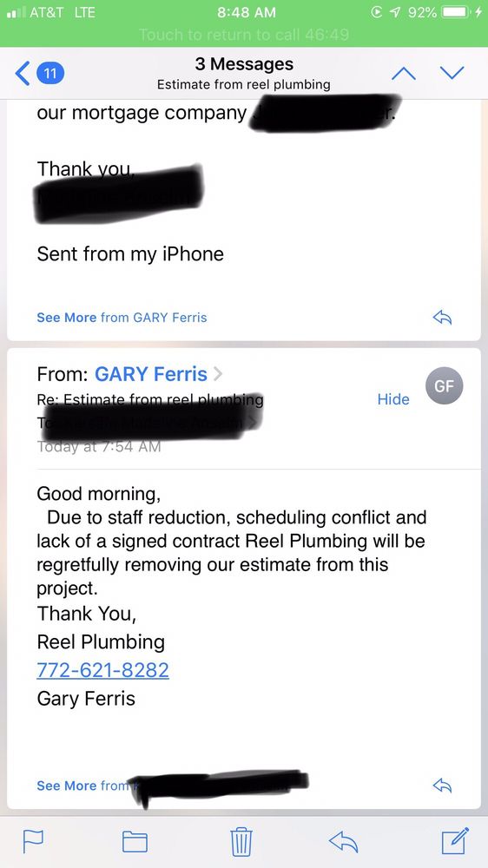The image size is (488, 868).
Task: Call phone number 772-621-8282 link
Action: point(102,670)
